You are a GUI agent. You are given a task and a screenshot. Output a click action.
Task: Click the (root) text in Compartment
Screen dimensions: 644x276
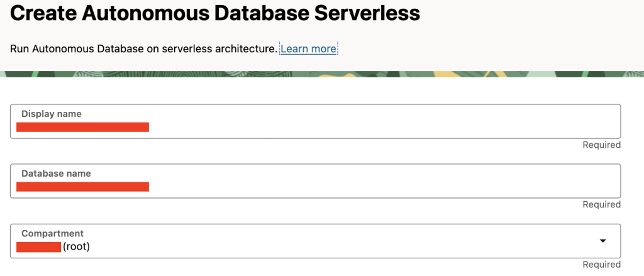click(x=76, y=246)
